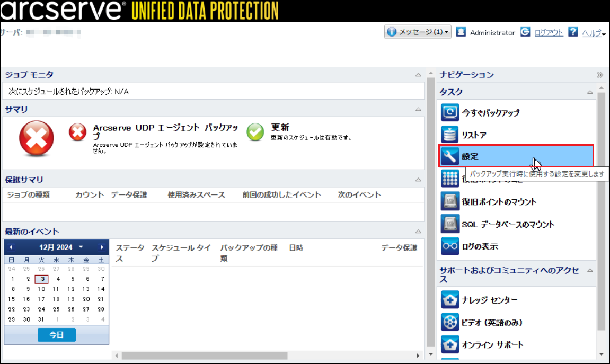Click the ログアウト link

point(549,33)
